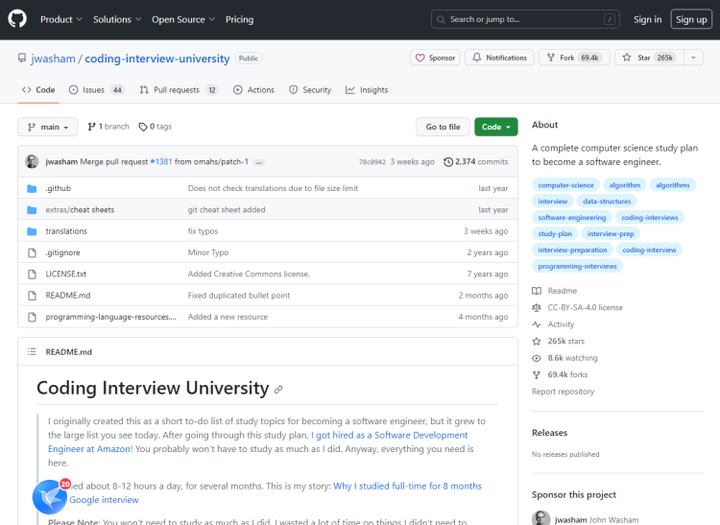Open commit hash 78c0942

(372, 162)
